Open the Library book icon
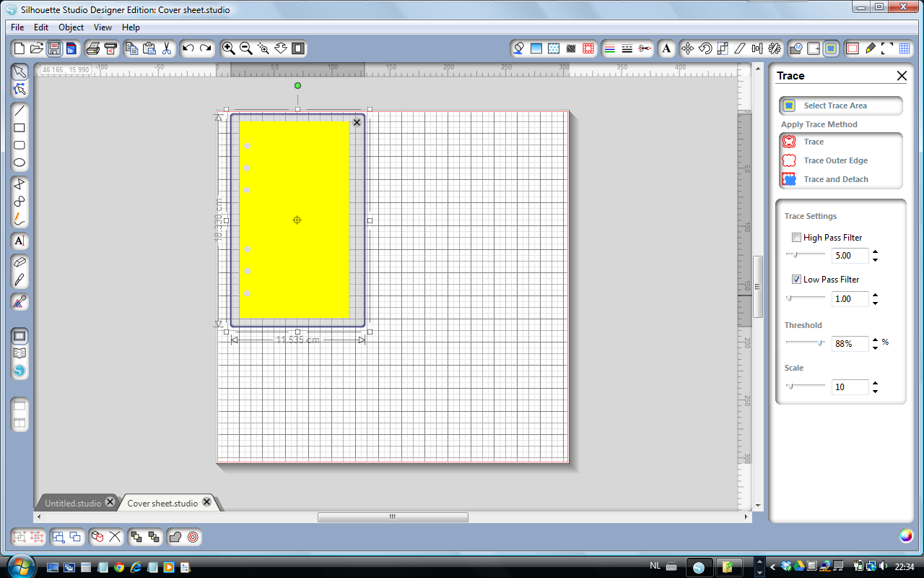Viewport: 924px width, 578px height. tap(19, 353)
